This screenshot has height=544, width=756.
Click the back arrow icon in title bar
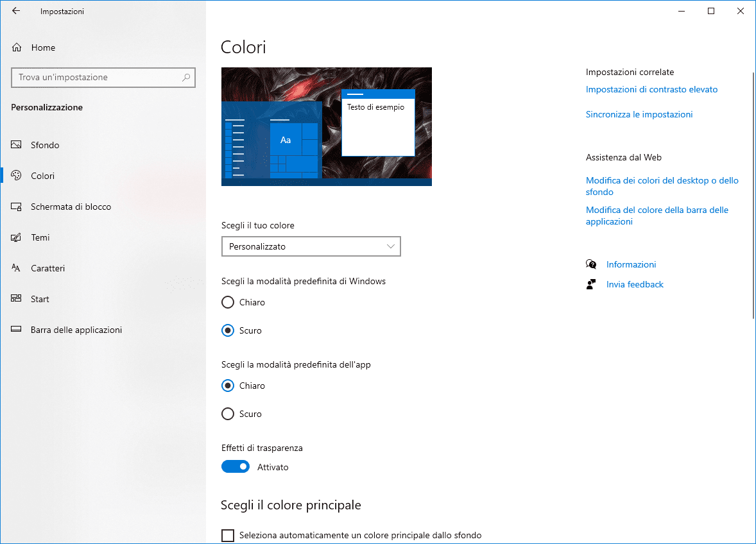16,11
